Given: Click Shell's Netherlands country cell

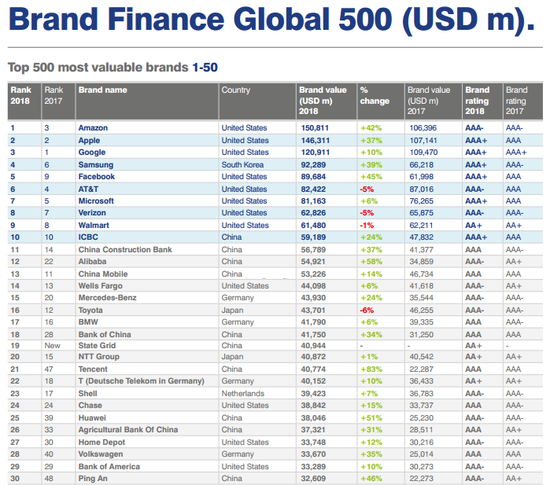Looking at the screenshot, I should point(243,394).
